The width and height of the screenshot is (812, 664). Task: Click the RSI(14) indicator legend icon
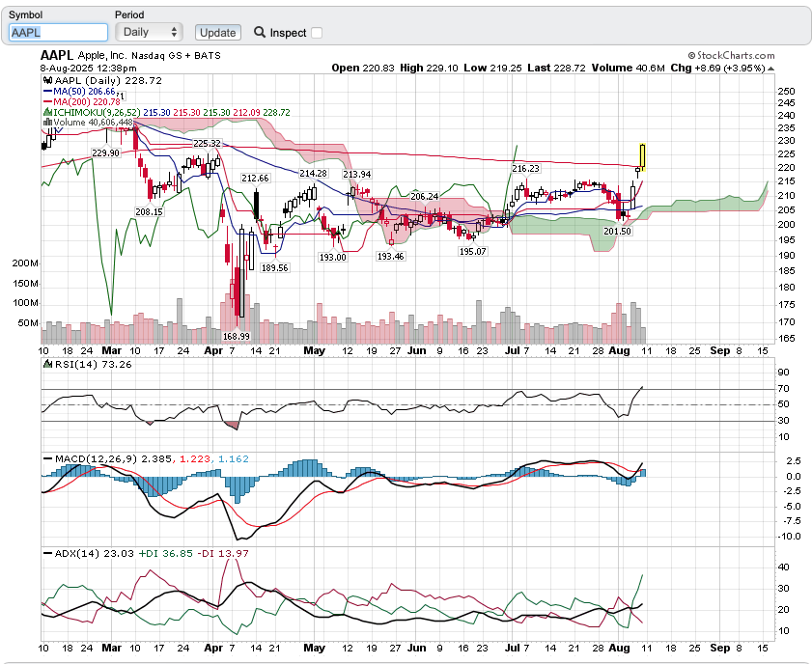click(47, 365)
